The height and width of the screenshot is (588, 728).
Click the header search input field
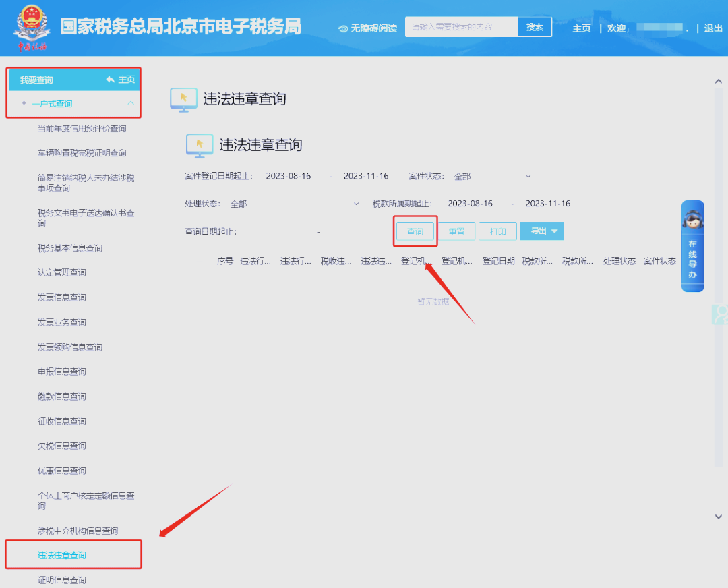pos(462,27)
